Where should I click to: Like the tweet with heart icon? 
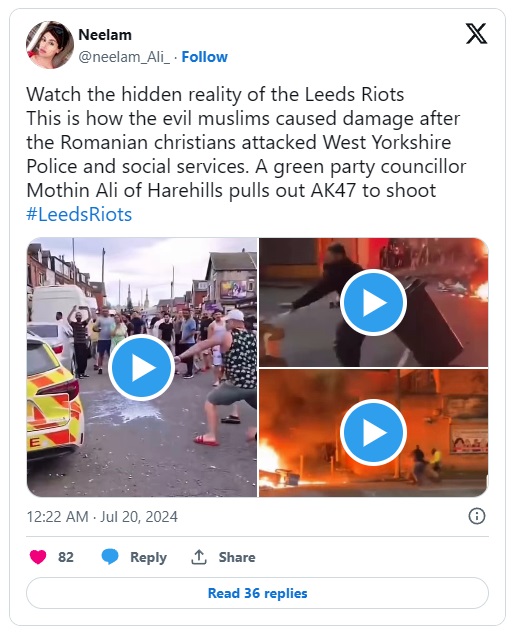tap(38, 557)
